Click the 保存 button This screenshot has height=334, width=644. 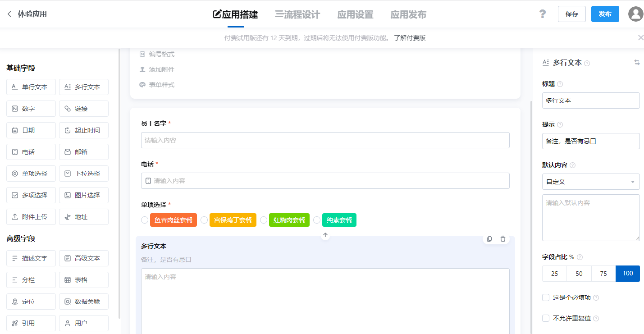click(571, 14)
